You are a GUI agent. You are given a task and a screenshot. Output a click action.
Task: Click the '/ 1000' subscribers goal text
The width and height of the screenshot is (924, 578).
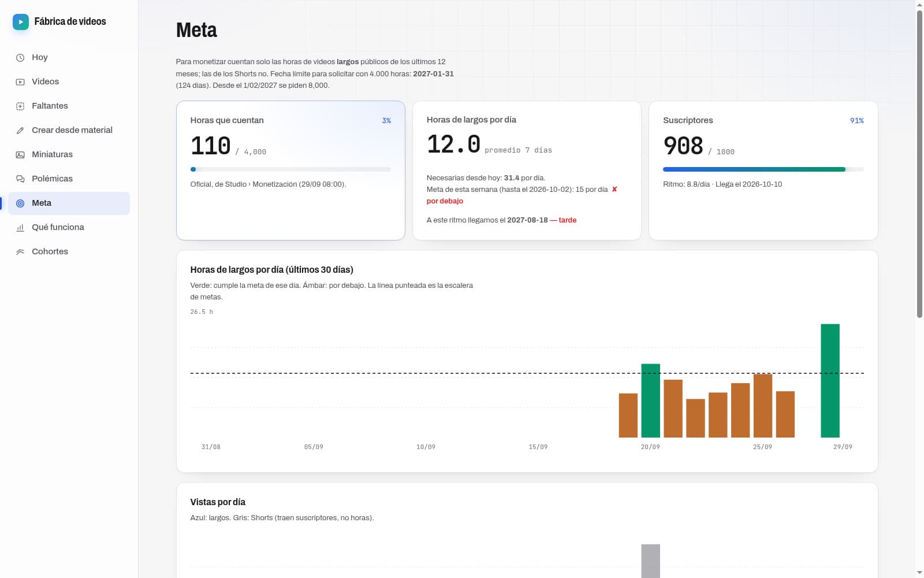(x=721, y=152)
